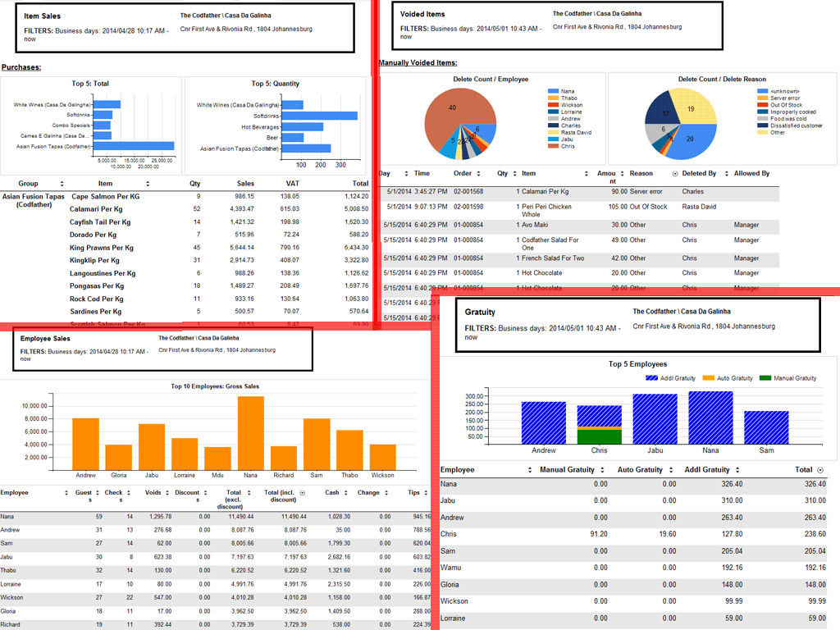840x630 pixels.
Task: Select the Calamari Per Kg item row
Action: [x=96, y=209]
